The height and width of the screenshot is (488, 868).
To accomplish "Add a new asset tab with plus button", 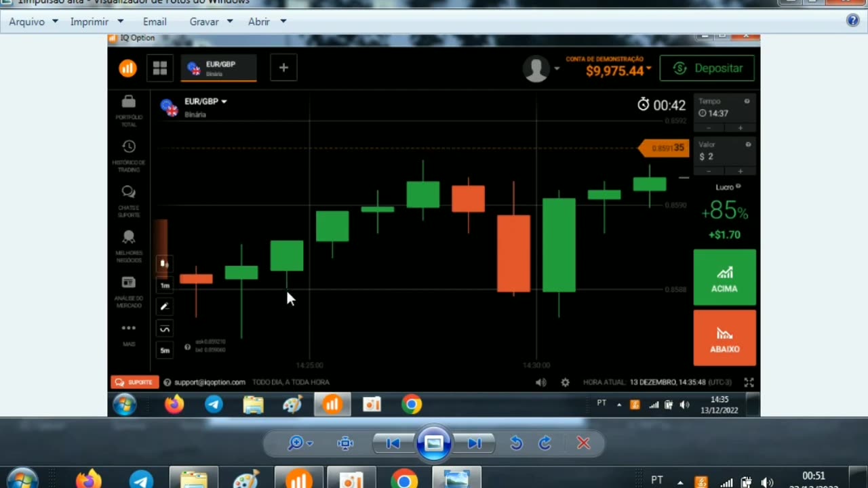I will (283, 68).
